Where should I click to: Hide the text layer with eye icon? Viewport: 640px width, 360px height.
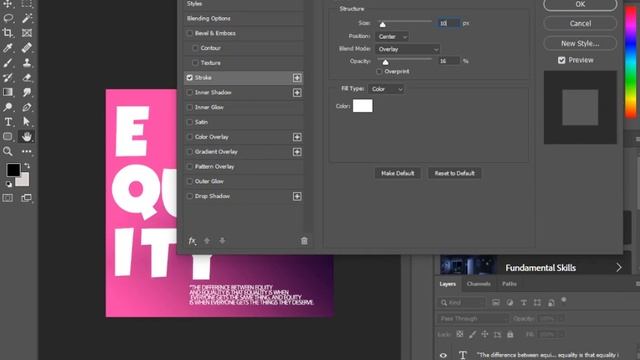[x=443, y=355]
